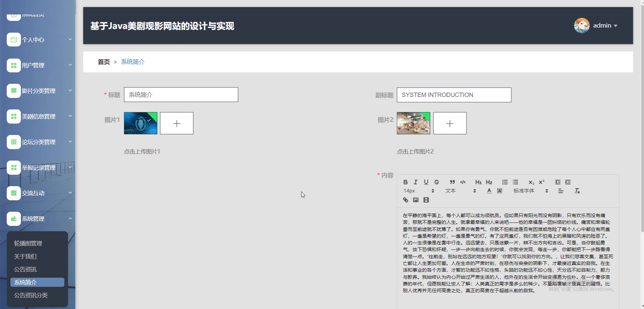The height and width of the screenshot is (309, 644).
Task: Set heading level H2
Action: click(x=489, y=182)
